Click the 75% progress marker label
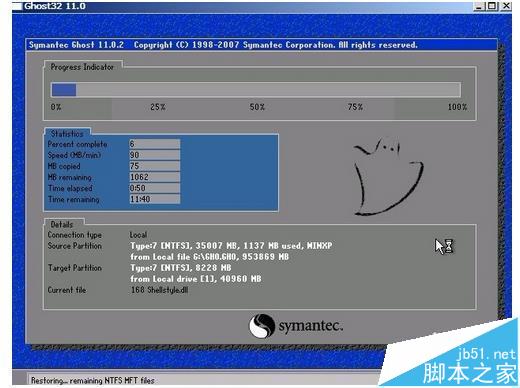520x388 pixels. 355,107
